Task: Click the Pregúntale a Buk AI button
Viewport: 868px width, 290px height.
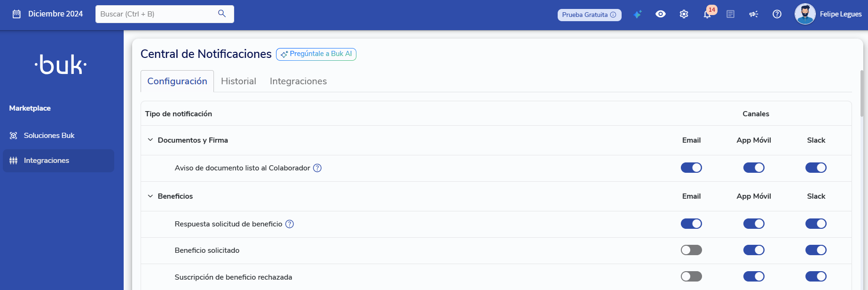Action: [316, 54]
